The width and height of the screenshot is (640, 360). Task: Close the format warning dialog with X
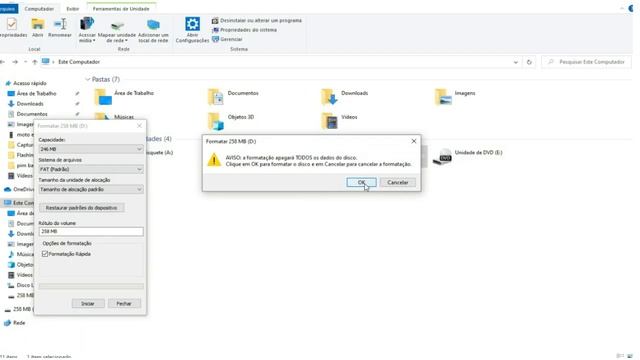(x=413, y=141)
